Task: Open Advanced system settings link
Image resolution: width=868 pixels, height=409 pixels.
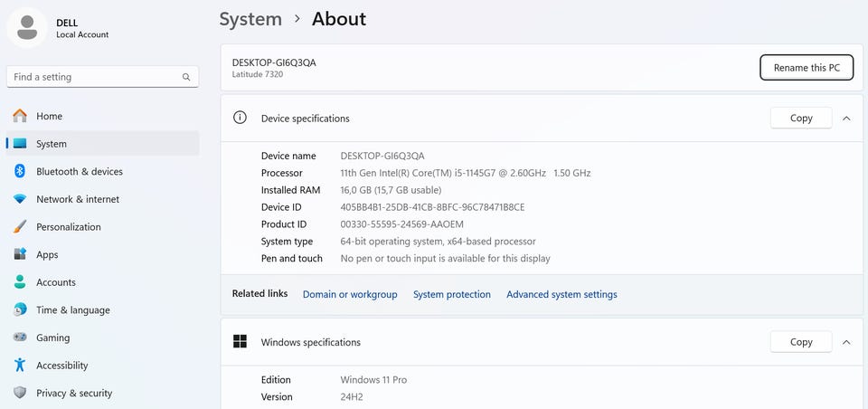Action: (561, 294)
